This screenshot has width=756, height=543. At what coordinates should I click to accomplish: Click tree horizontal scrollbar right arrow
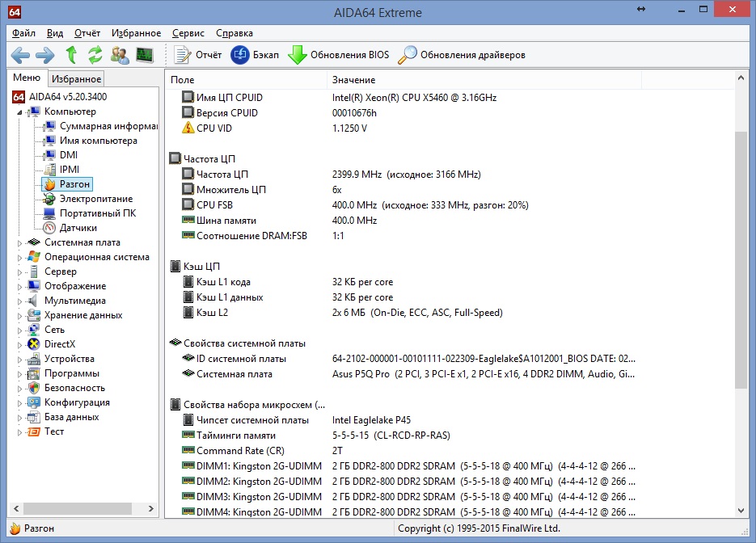coord(151,509)
